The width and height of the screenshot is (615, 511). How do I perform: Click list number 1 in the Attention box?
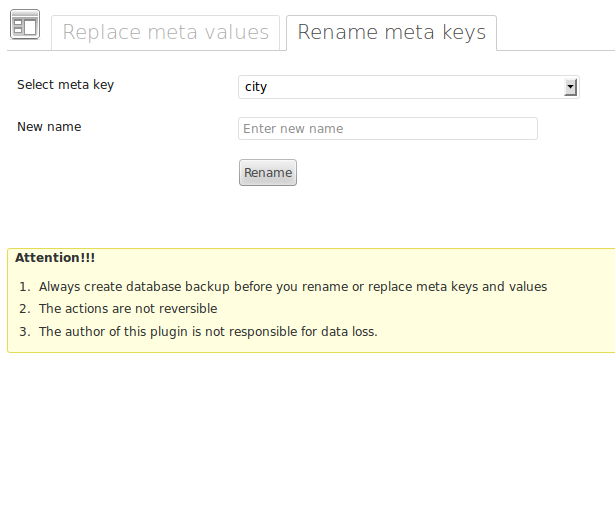point(24,287)
